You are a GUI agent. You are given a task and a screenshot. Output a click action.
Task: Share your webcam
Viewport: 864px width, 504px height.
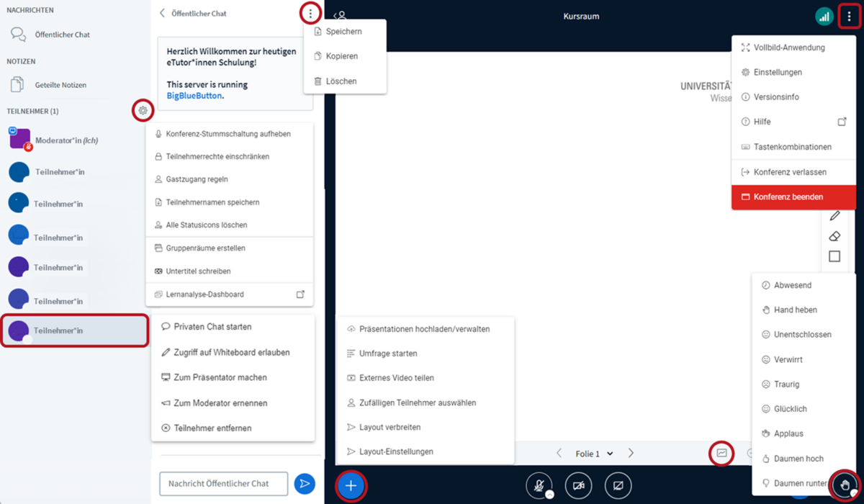tap(578, 485)
